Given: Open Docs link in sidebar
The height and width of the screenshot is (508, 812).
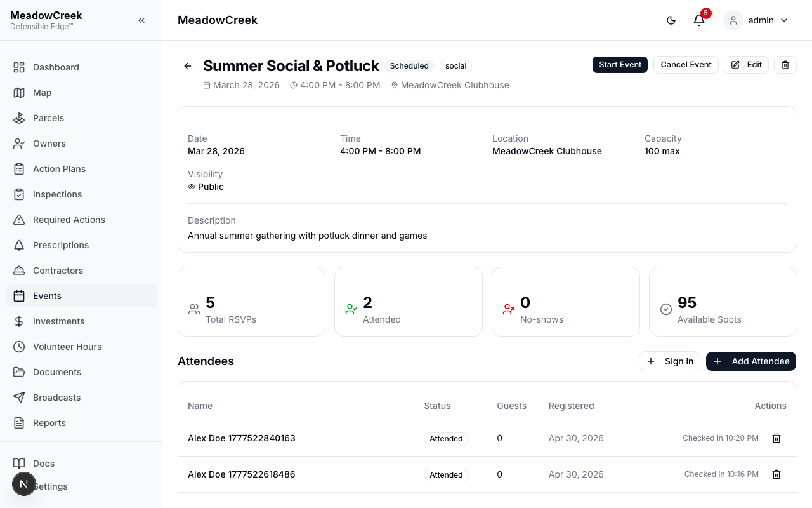Looking at the screenshot, I should (x=81, y=464).
